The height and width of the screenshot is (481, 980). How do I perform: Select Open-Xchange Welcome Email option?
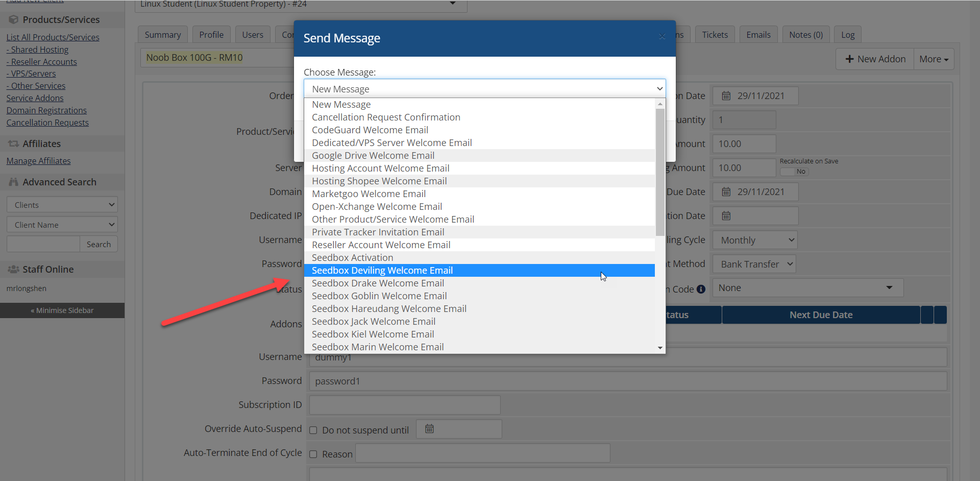pos(480,207)
